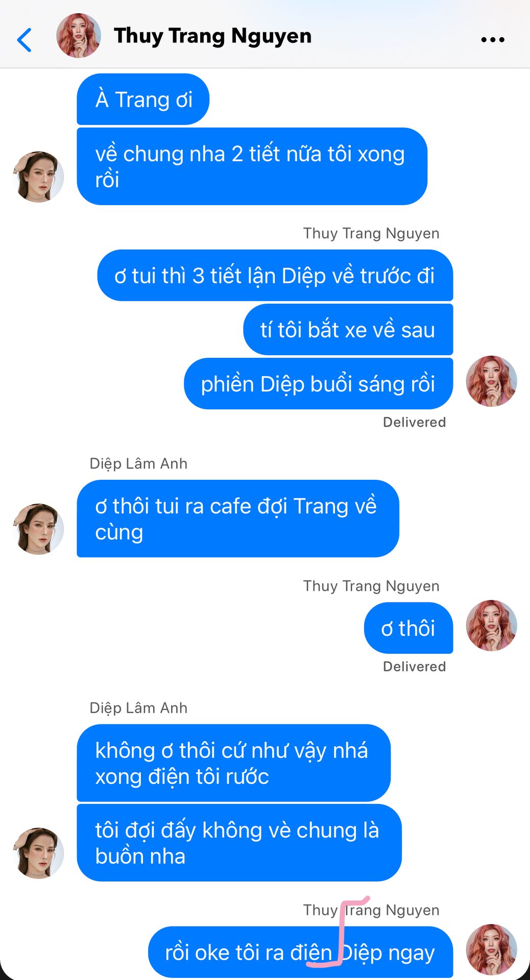Tap message 'phiền Diệp buổi sáng rồi'

(x=318, y=383)
